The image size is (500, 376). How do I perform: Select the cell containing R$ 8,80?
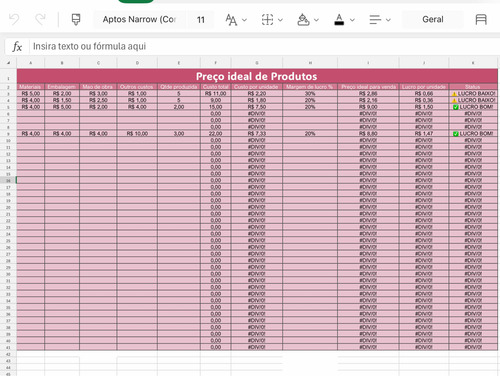tap(368, 134)
